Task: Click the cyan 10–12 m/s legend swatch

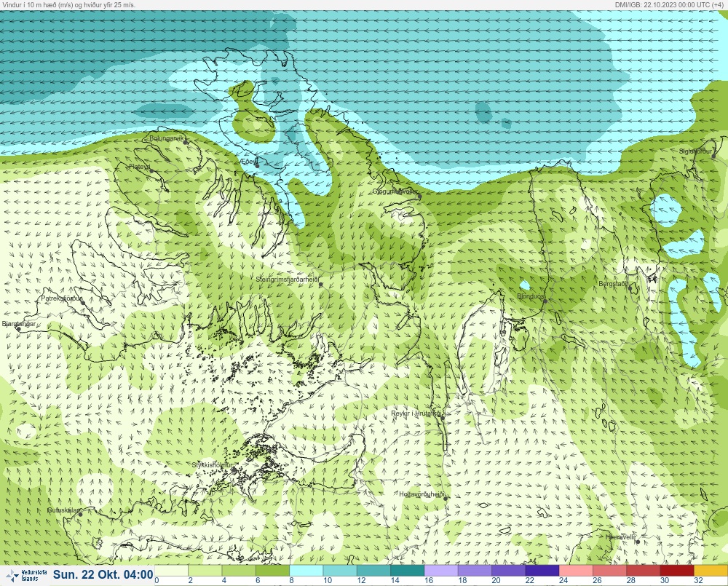Action: click(340, 571)
